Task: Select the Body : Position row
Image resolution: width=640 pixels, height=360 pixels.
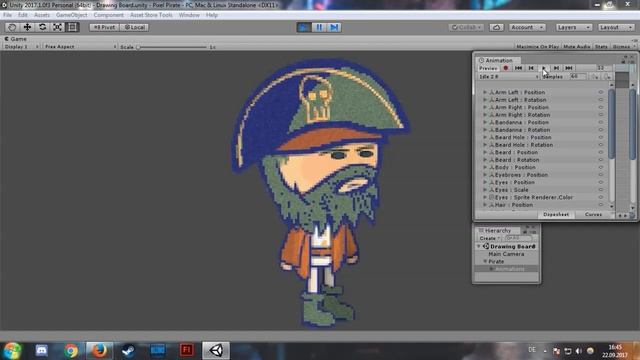Action: [543, 167]
